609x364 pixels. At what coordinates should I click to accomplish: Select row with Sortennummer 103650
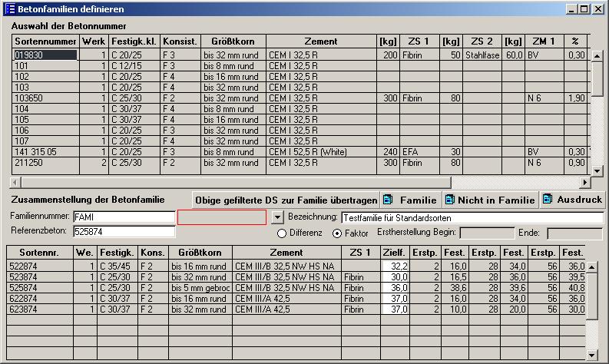(45, 98)
